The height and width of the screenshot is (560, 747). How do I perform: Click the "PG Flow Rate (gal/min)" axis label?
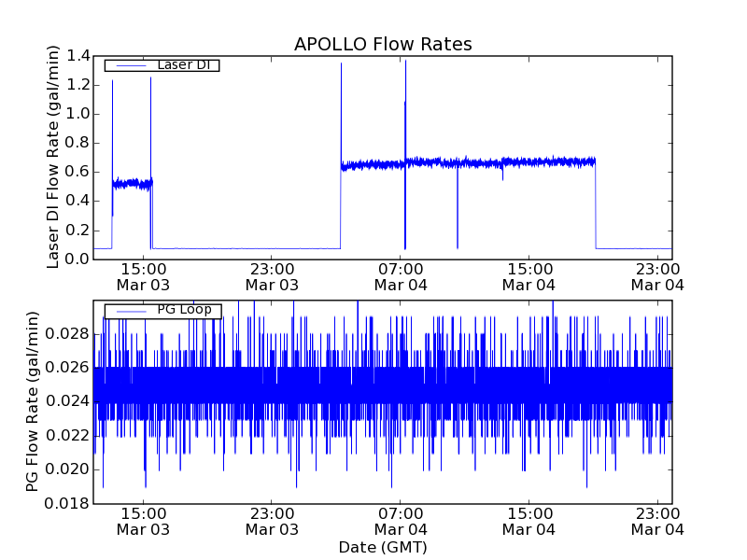point(32,401)
